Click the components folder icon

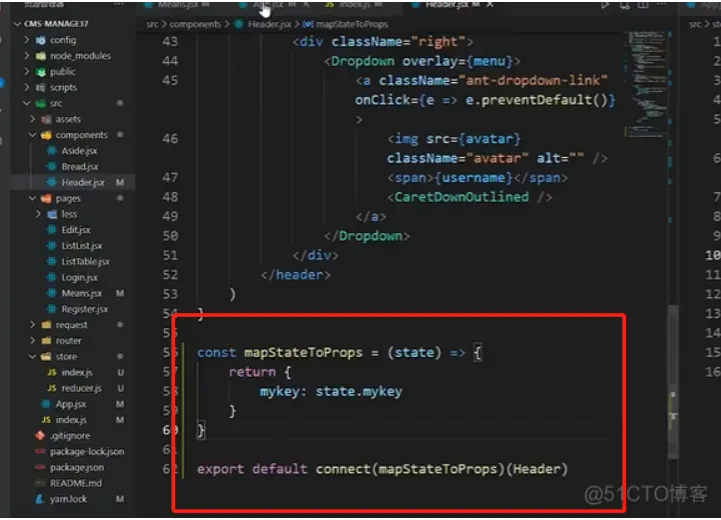point(46,135)
